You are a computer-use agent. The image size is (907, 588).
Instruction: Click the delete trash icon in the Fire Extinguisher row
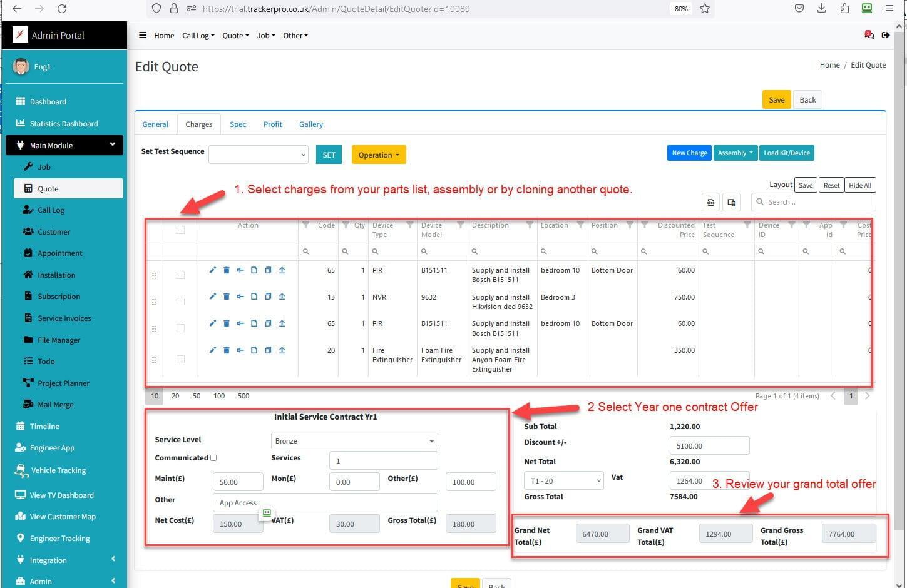[x=226, y=350]
